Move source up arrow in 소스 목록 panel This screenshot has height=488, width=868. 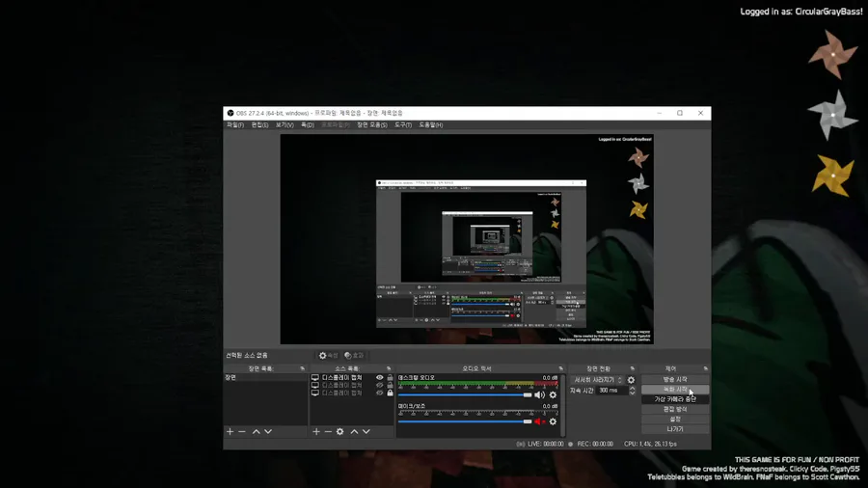coord(354,431)
